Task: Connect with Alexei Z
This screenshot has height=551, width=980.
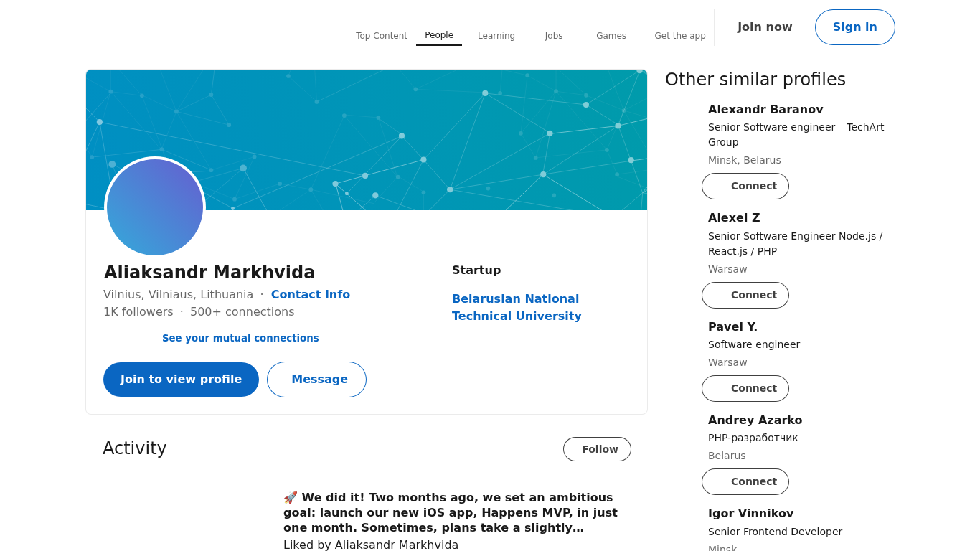Action: point(745,295)
